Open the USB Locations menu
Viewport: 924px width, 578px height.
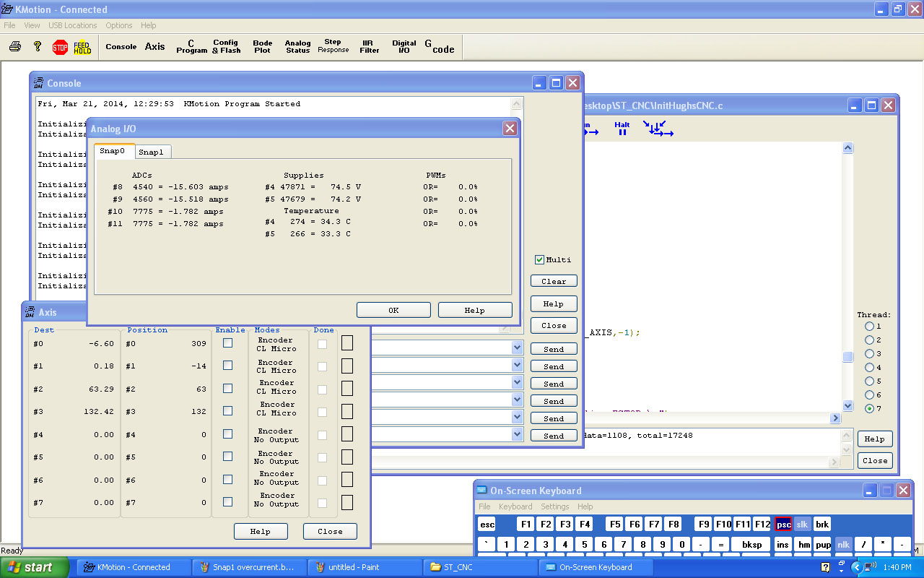point(72,25)
